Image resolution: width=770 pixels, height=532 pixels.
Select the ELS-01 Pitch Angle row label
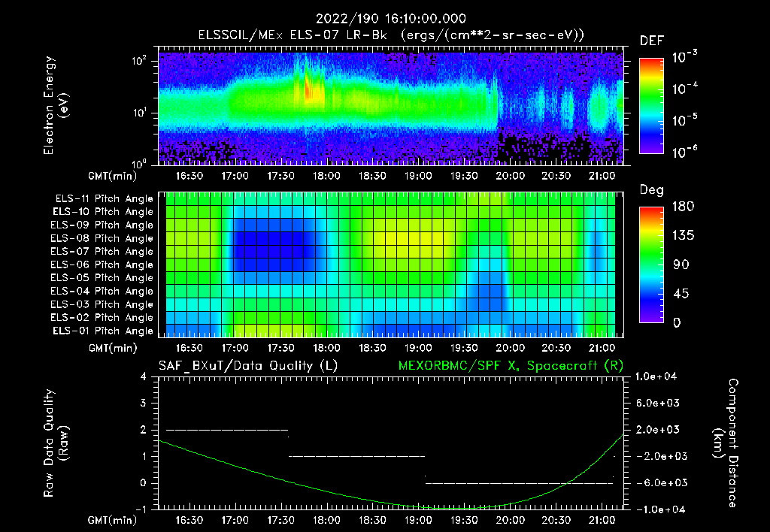click(103, 331)
